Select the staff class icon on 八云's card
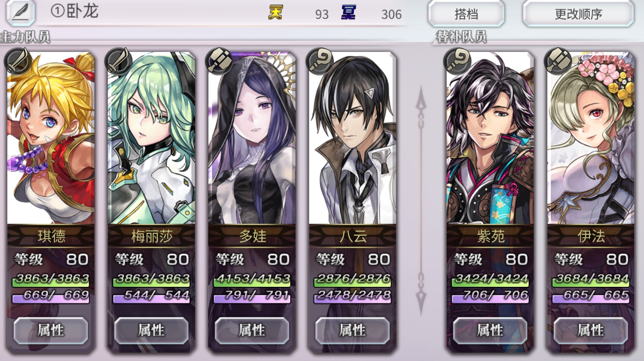644x361 pixels. coord(319,61)
